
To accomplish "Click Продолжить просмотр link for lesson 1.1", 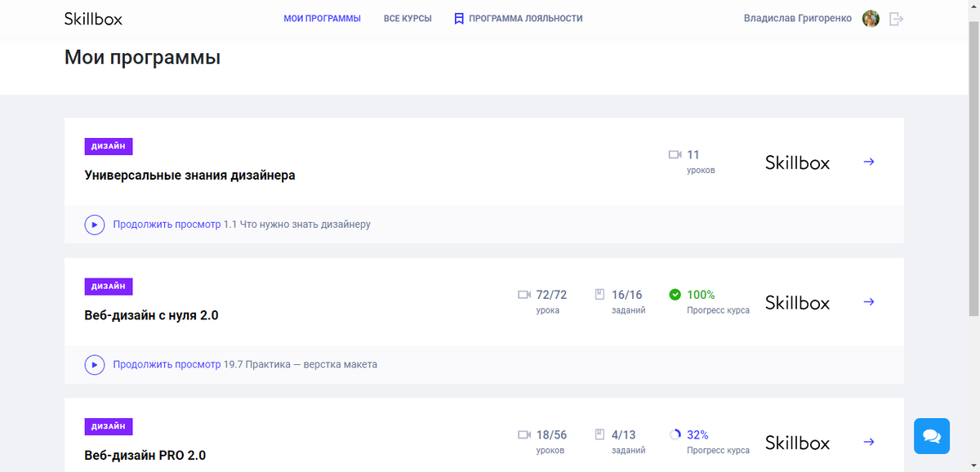I will pyautogui.click(x=167, y=224).
